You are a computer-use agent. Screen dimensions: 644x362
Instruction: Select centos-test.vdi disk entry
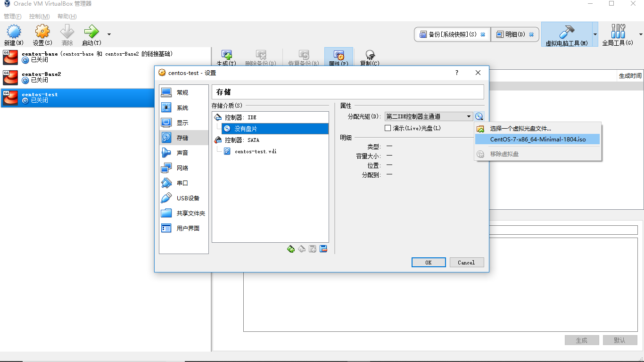point(275,151)
